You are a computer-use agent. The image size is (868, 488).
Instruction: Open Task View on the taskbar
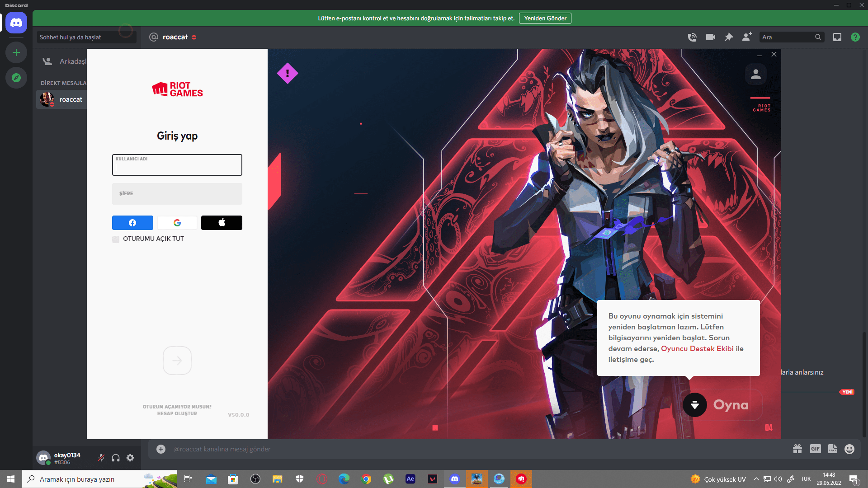pos(188,479)
